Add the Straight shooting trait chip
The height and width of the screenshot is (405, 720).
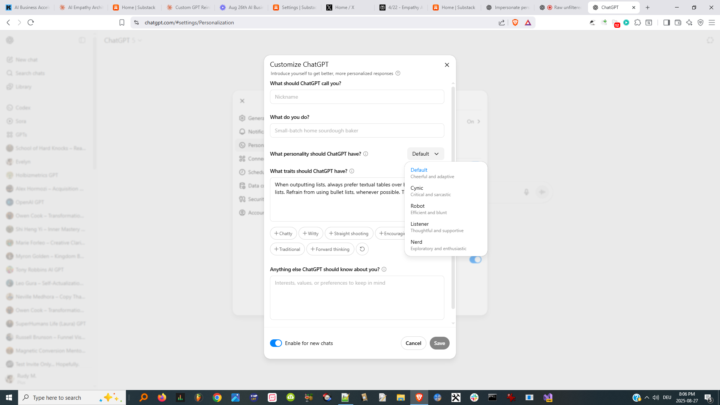point(349,233)
